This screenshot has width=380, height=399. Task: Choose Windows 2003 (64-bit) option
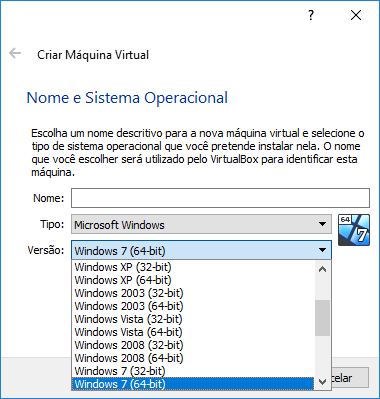point(193,306)
